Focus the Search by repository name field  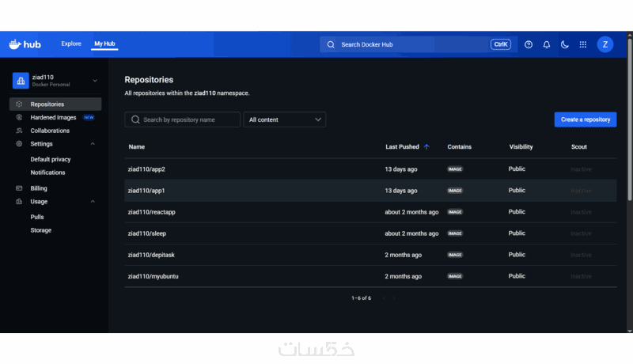click(183, 119)
